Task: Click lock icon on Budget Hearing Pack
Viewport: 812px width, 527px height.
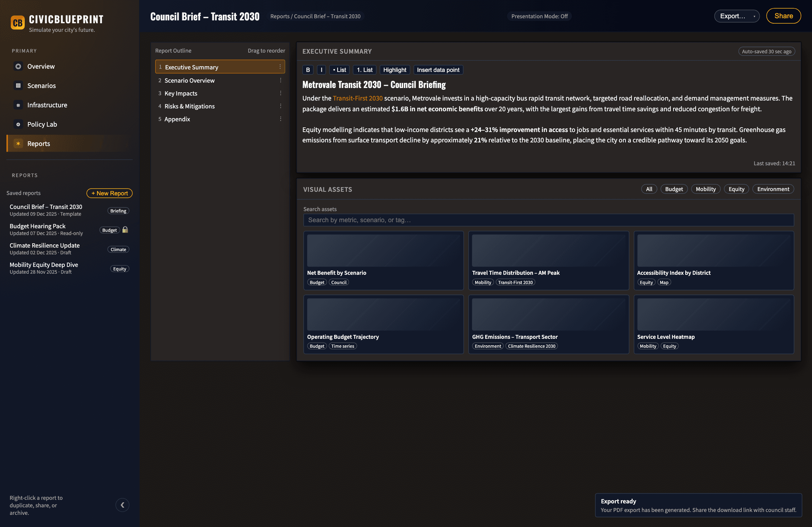Action: click(x=125, y=230)
